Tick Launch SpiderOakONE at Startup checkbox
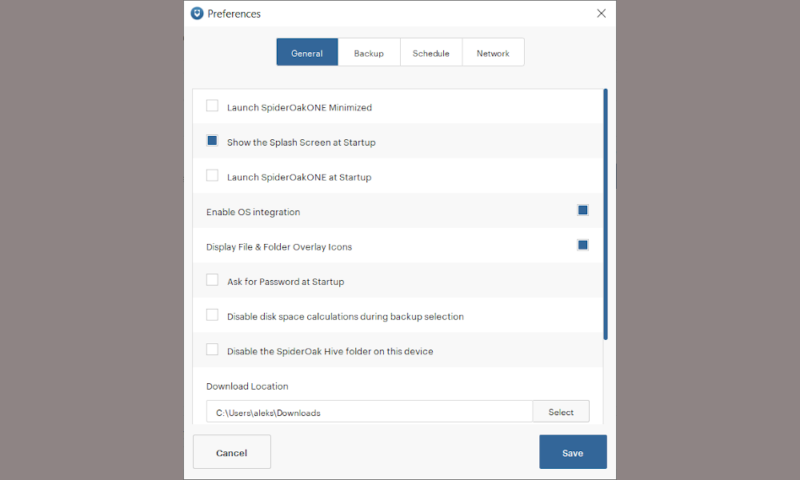 (x=212, y=176)
